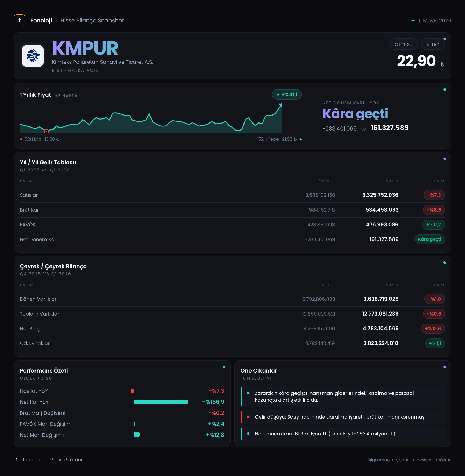Select the Zarardan kâra geçiş highlight item

pyautogui.click(x=343, y=397)
